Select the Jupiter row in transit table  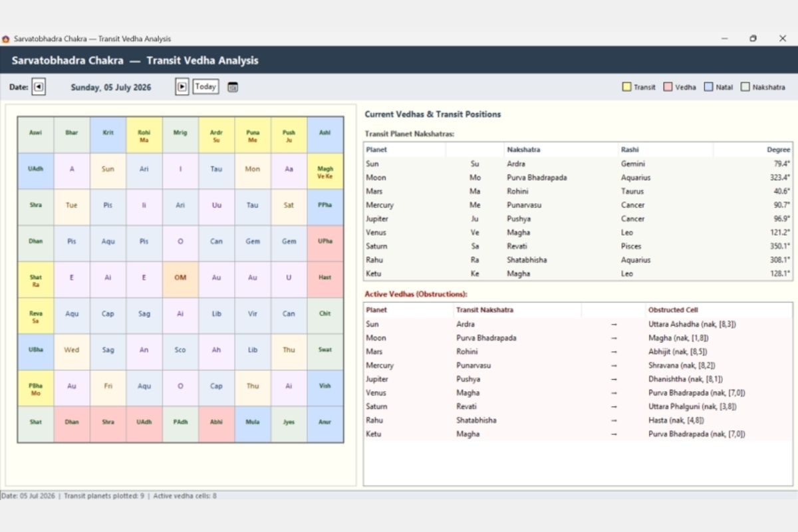[578, 219]
